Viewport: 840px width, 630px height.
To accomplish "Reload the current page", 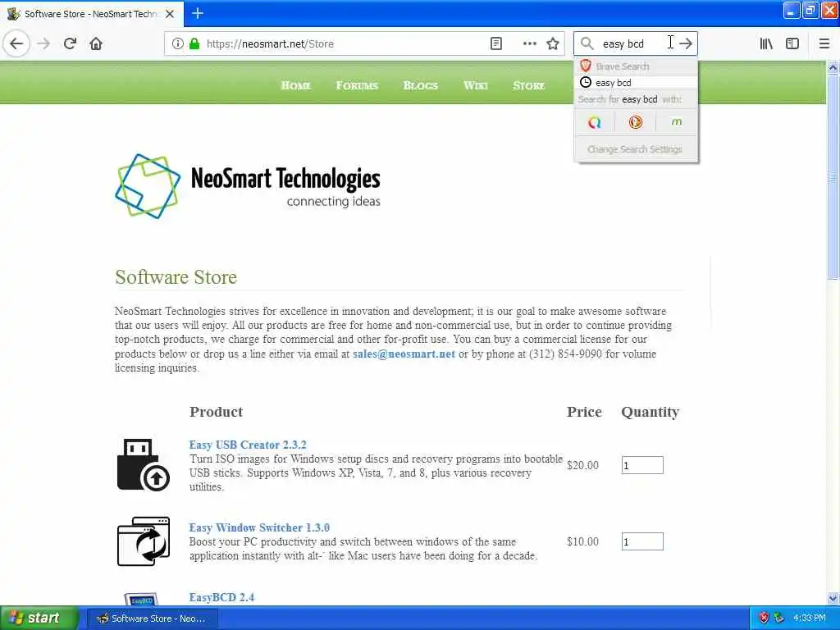I will (x=70, y=43).
